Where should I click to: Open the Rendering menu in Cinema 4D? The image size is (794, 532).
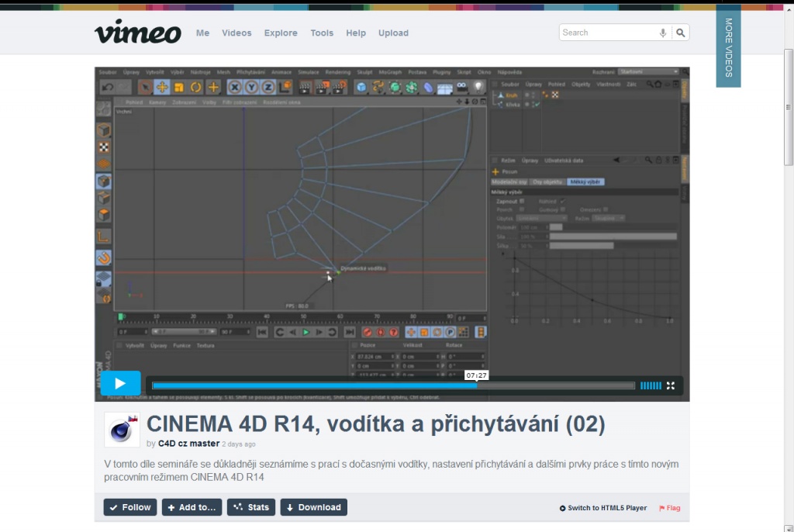tap(338, 72)
